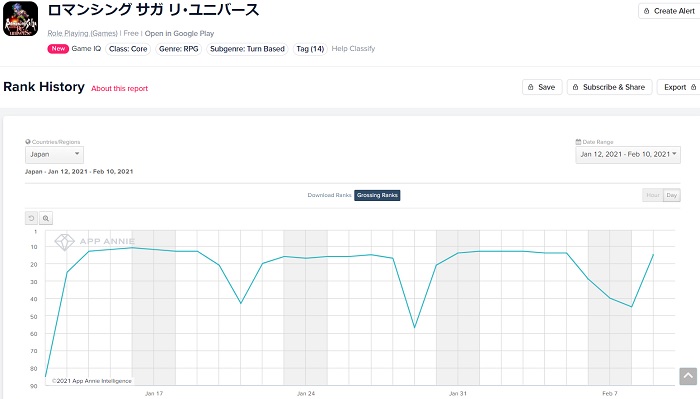Viewport: 700px width, 399px height.
Task: Switch chart to Download Ranks
Action: 329,195
